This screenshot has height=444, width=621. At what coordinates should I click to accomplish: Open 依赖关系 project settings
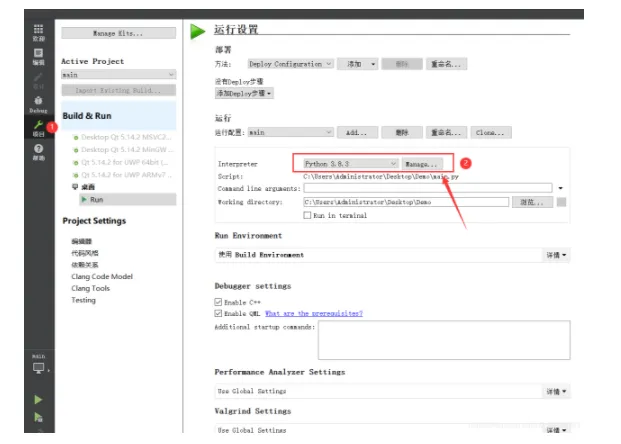85,265
